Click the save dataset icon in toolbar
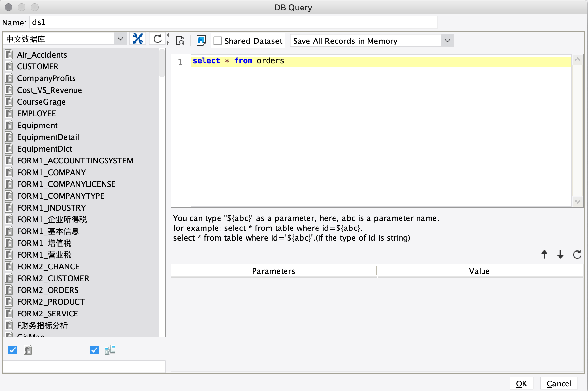 click(201, 41)
